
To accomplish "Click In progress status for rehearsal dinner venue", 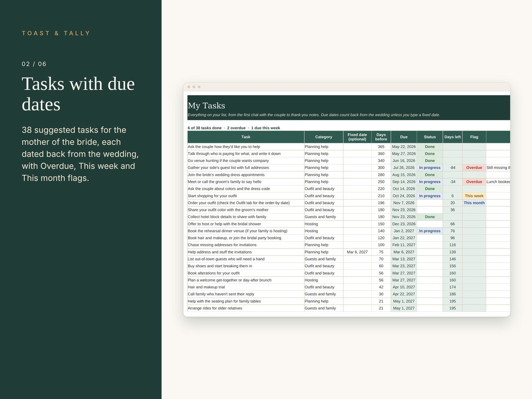I will click(430, 231).
